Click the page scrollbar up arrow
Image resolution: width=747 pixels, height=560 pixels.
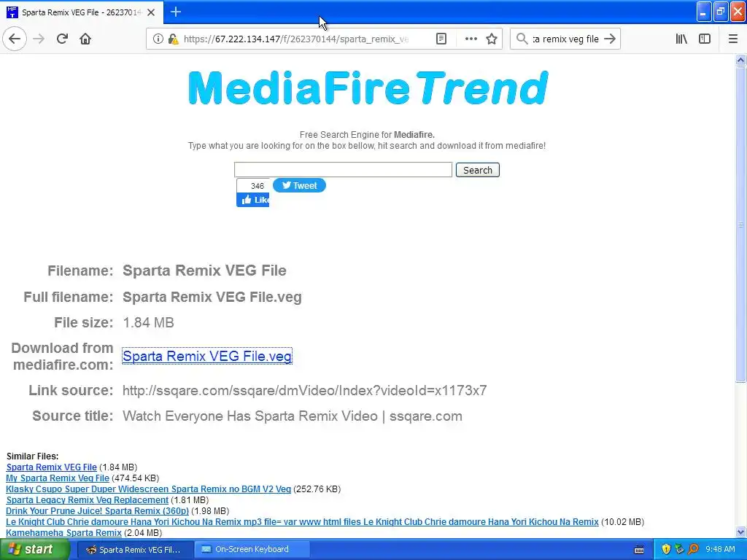(x=740, y=60)
